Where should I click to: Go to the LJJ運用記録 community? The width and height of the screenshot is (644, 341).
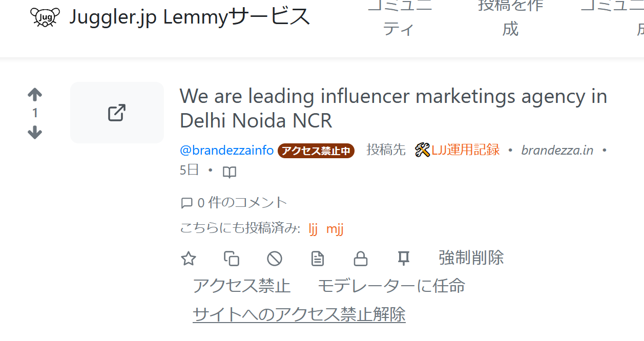457,150
